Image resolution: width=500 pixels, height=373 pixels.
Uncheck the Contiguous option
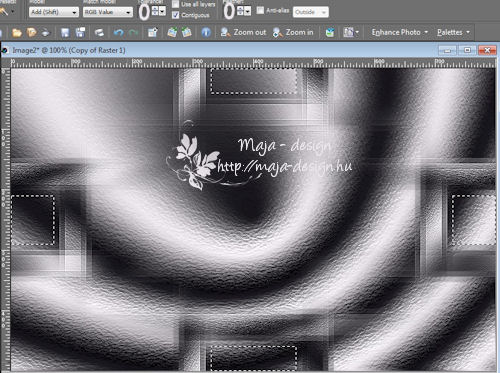(175, 15)
